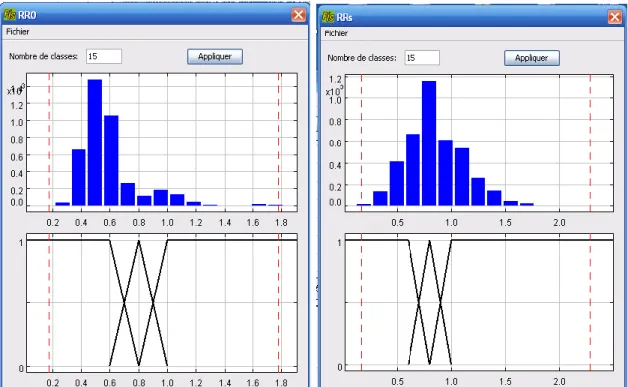Open the Fichier menu in RRs window

[336, 33]
